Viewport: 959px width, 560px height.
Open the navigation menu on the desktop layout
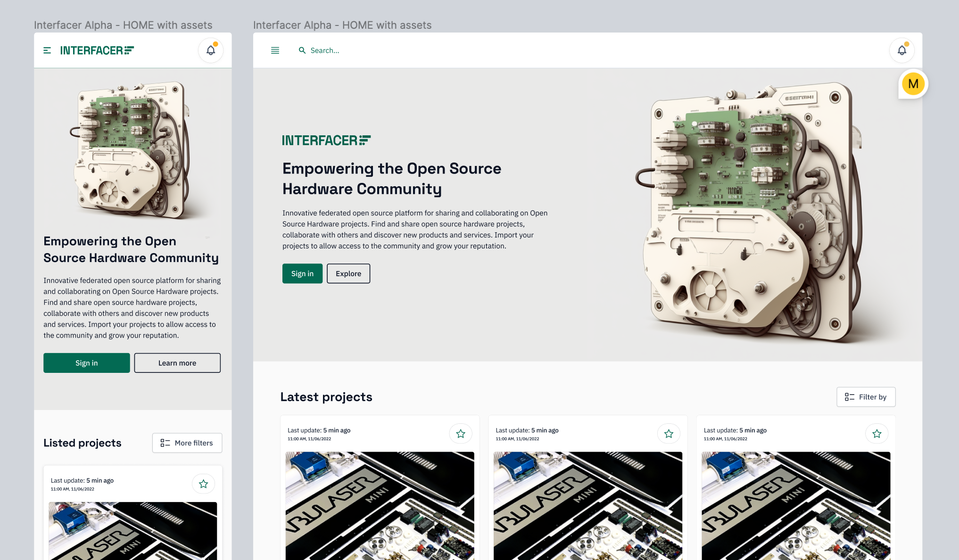tap(275, 50)
